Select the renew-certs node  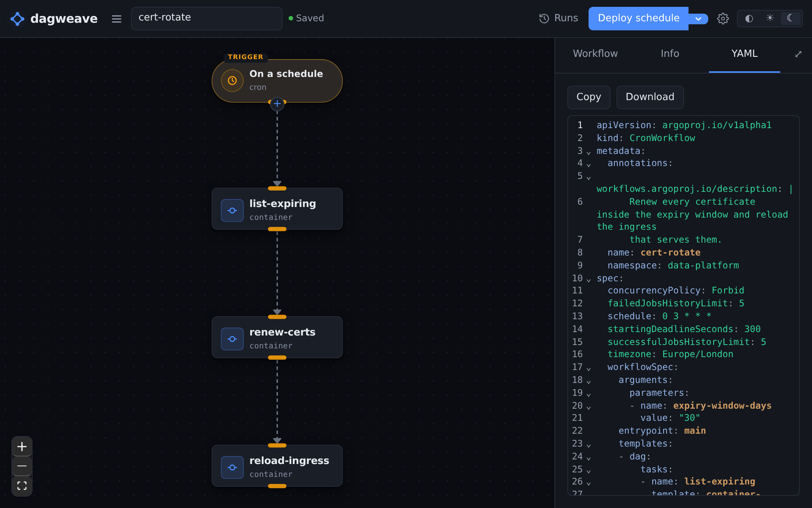point(277,337)
